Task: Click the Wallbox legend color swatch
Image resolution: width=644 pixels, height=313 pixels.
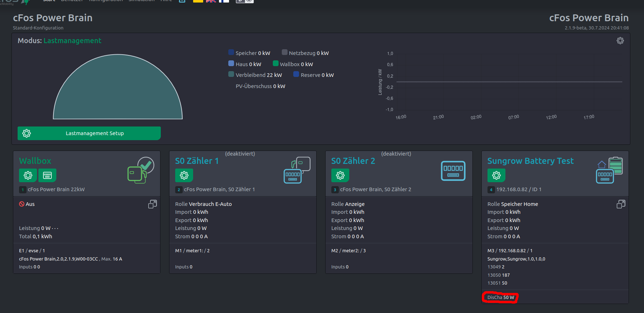Action: pos(276,64)
